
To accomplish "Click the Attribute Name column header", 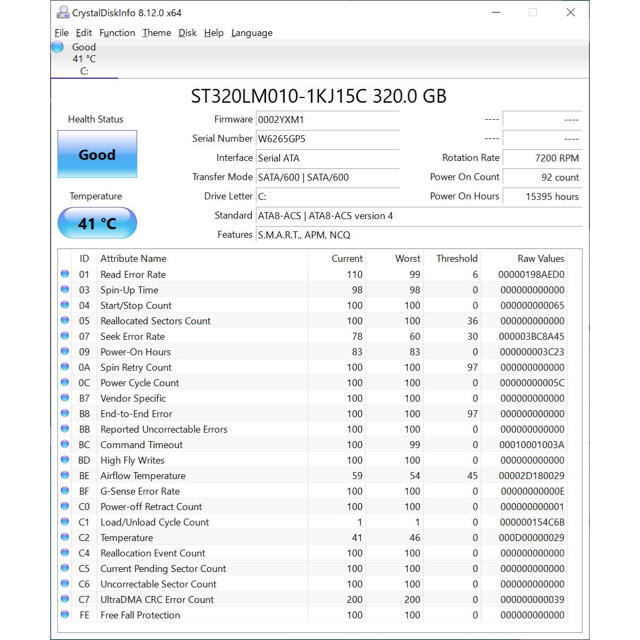I will [x=133, y=259].
